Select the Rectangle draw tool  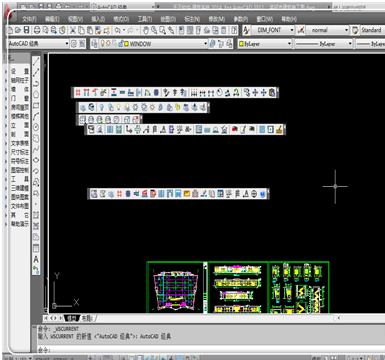pyautogui.click(x=36, y=105)
